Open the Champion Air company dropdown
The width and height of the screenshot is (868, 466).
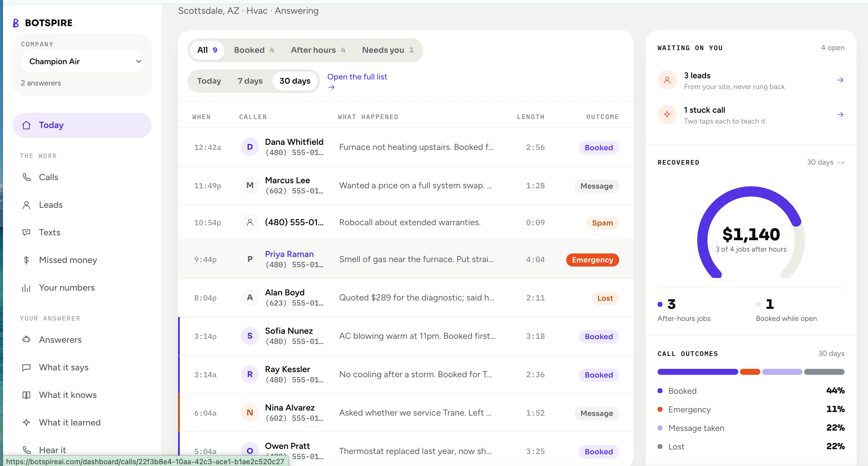pos(82,61)
